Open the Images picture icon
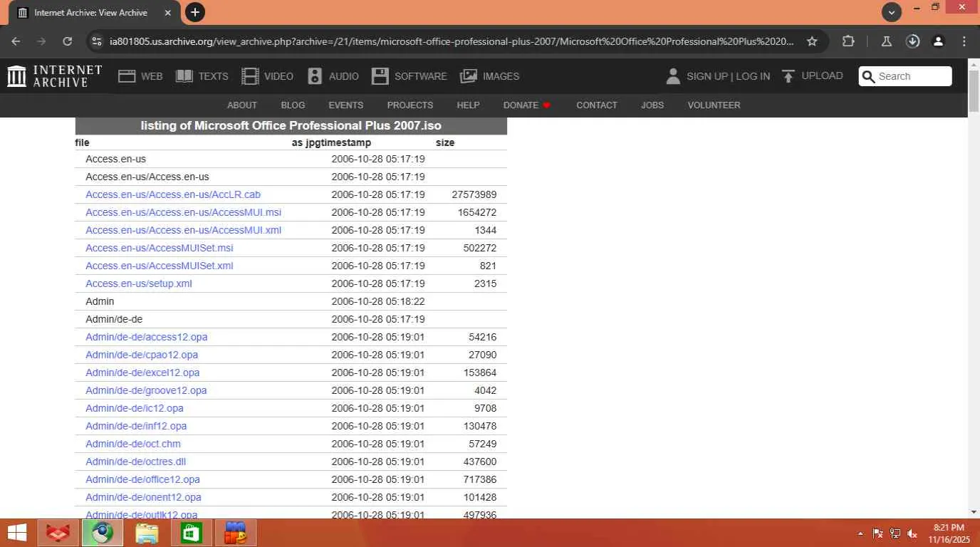Viewport: 980px width, 547px height. coord(469,76)
